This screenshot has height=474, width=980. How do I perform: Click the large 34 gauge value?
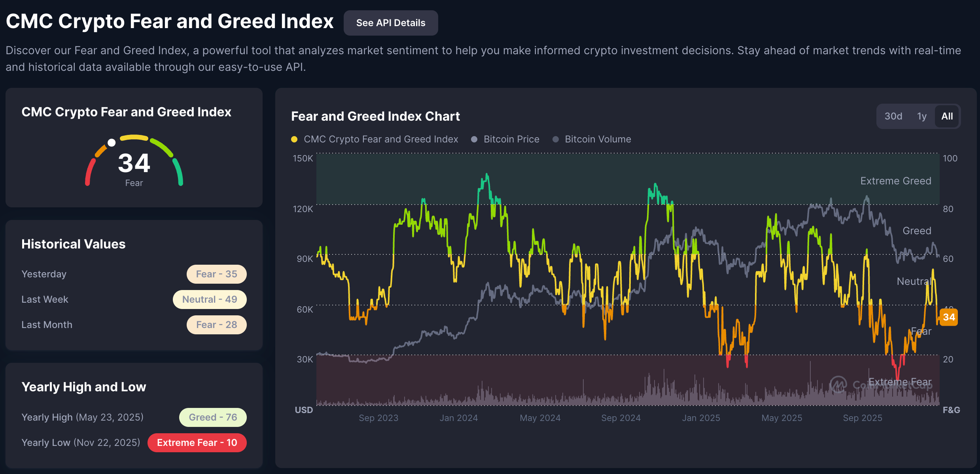click(134, 163)
